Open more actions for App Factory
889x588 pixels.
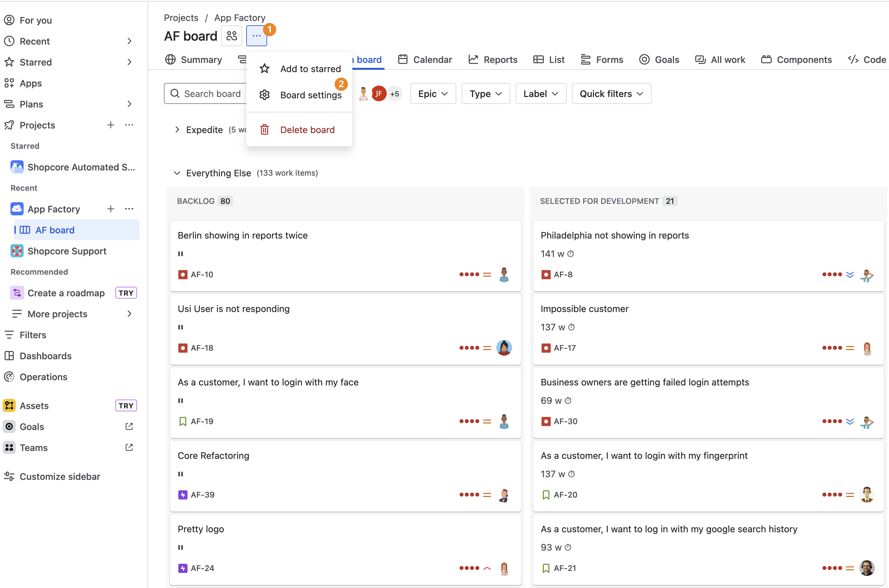[x=129, y=209]
